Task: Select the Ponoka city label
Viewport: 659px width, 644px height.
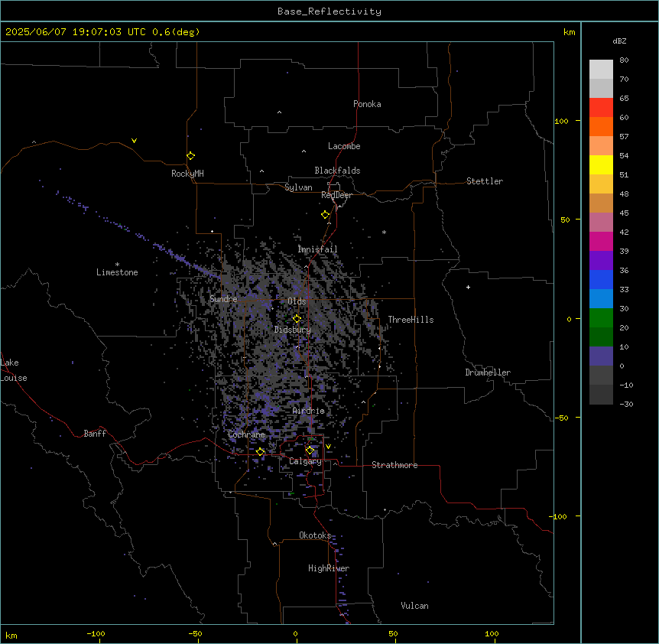Action: (x=367, y=104)
